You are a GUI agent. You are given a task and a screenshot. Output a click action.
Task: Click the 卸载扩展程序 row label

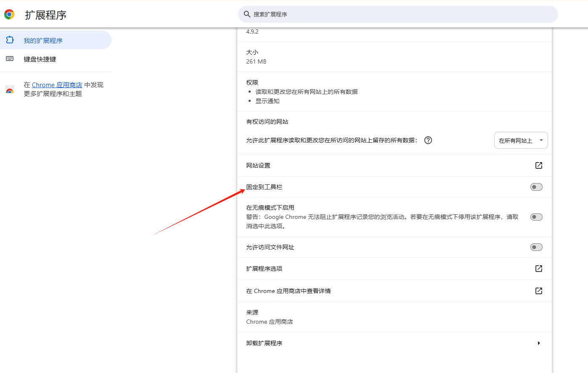(x=264, y=343)
